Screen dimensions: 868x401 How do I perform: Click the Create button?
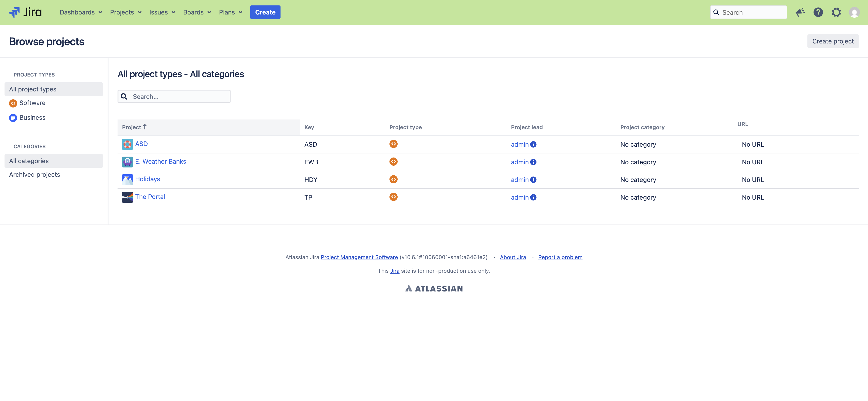tap(265, 12)
